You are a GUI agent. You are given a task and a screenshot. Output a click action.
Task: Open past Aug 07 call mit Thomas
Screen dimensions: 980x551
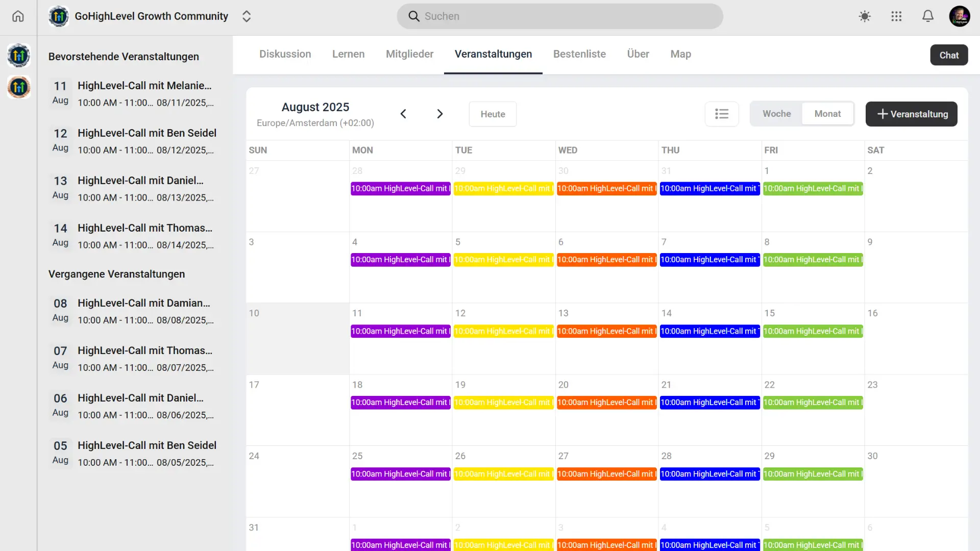pyautogui.click(x=133, y=358)
